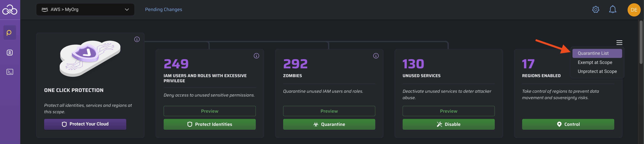Click the DE user avatar

pyautogui.click(x=634, y=10)
